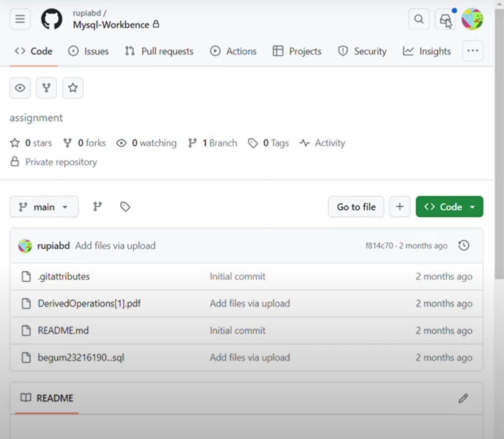Expand the green Code dropdown
This screenshot has height=439, width=504.
(449, 207)
